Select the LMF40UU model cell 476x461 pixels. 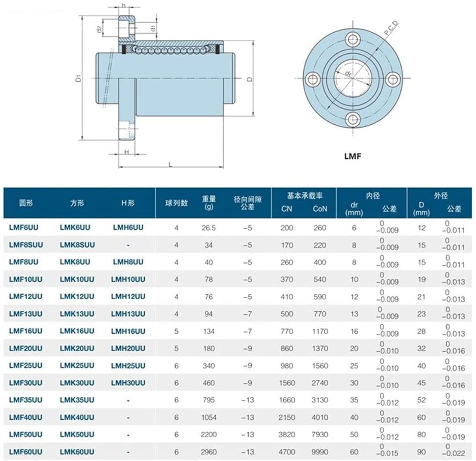pos(25,417)
